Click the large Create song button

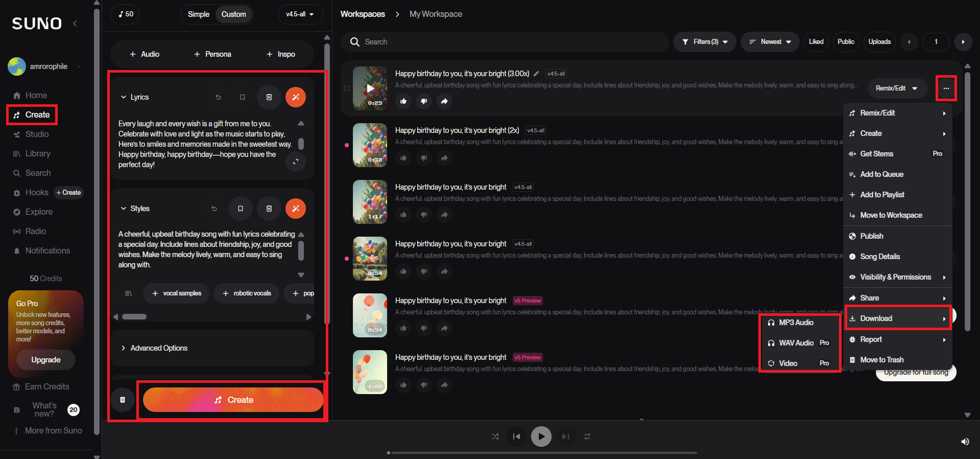tap(233, 400)
